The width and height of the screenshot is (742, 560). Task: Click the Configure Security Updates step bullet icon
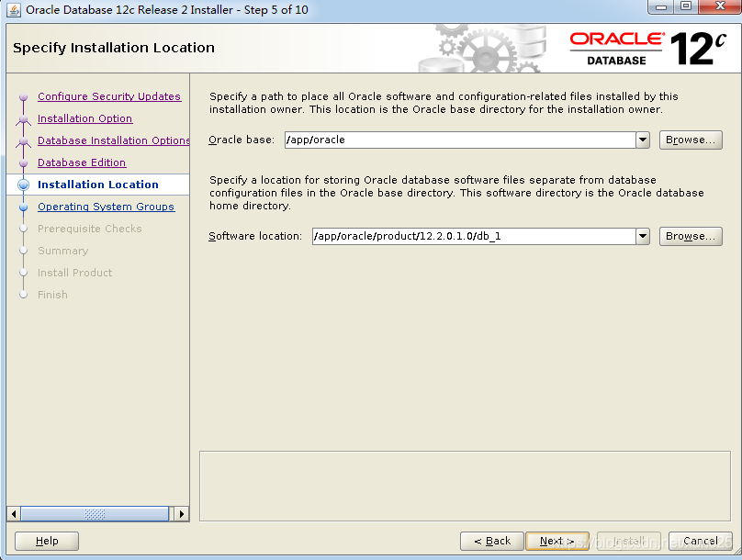coord(23,97)
